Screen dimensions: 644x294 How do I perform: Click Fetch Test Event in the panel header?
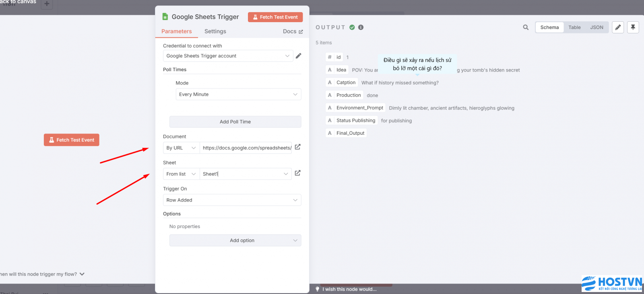tap(275, 17)
